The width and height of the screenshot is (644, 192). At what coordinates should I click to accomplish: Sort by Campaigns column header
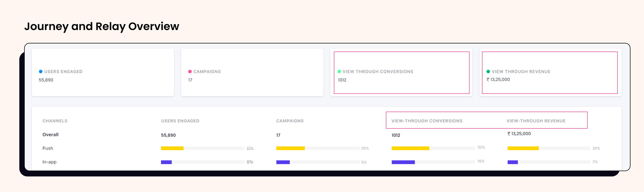[290, 121]
